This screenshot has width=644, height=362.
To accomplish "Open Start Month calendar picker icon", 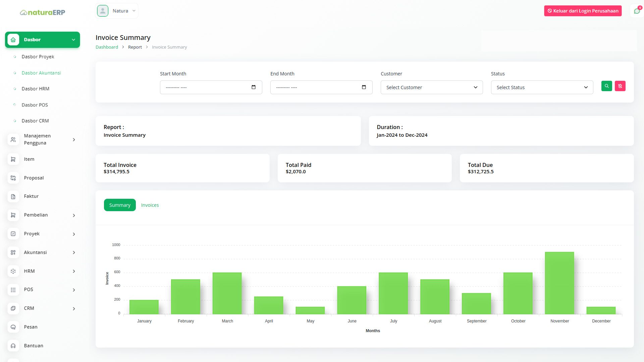I will (x=254, y=87).
